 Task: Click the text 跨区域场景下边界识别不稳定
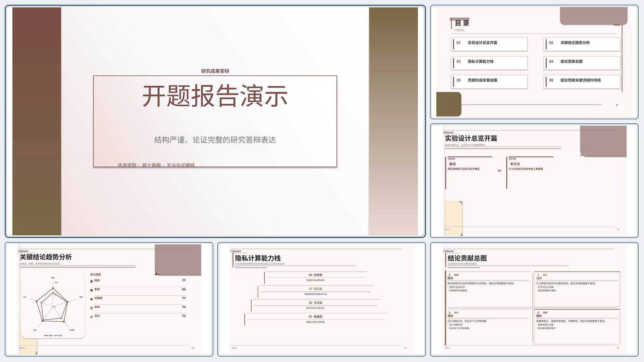tap(463, 169)
